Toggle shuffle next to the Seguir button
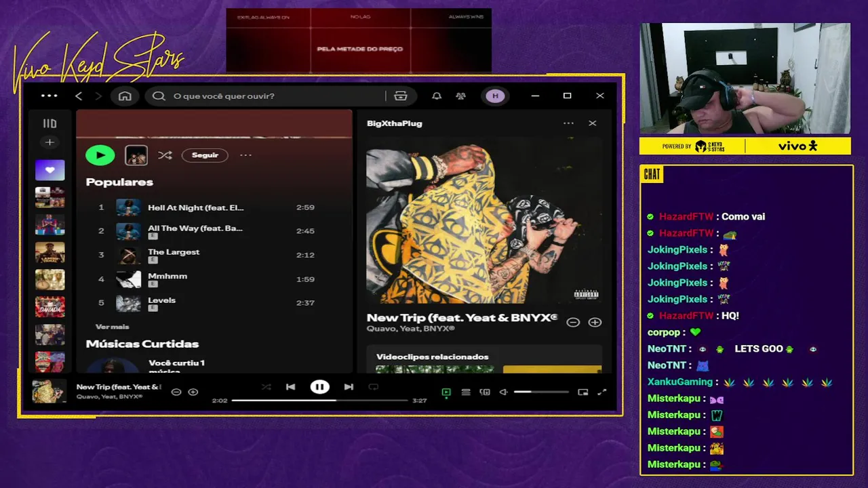 pos(165,155)
